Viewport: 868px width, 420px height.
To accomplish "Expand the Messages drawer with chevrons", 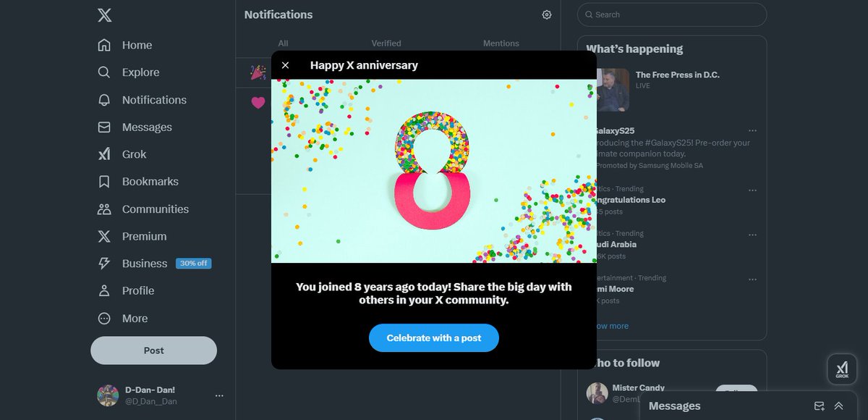I will tap(839, 406).
